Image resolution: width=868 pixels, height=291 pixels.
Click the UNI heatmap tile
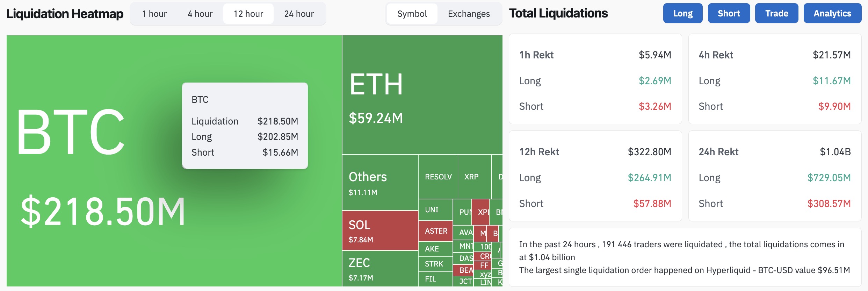click(435, 210)
